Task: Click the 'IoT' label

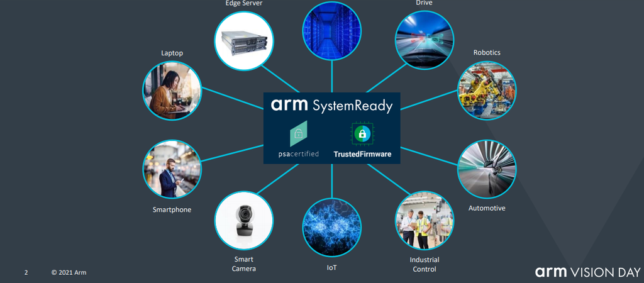Action: tap(332, 268)
